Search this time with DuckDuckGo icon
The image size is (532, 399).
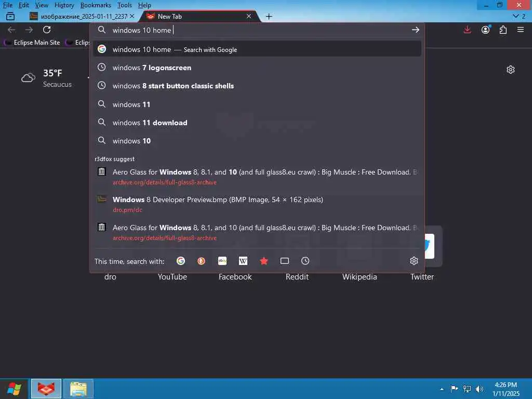(x=201, y=261)
